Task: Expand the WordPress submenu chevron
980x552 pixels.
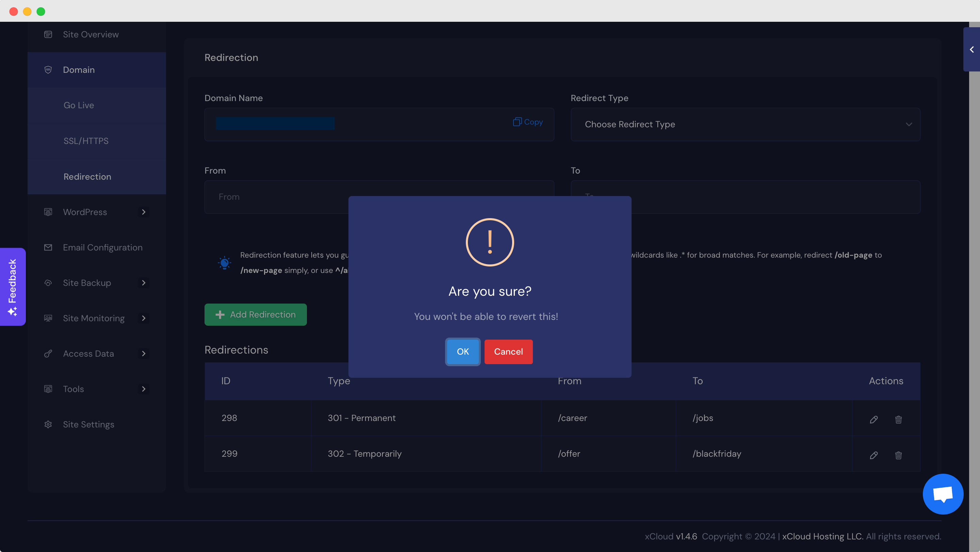Action: (x=143, y=212)
